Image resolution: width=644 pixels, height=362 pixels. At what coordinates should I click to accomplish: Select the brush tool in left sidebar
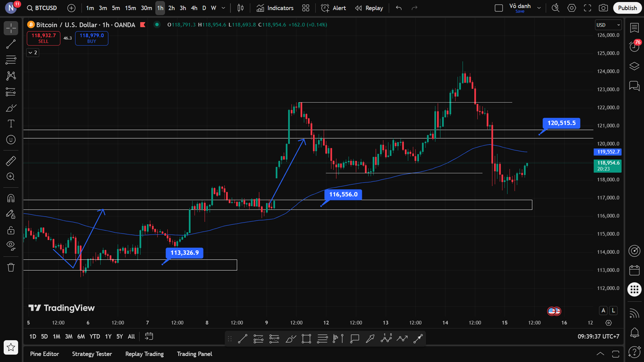coord(11,108)
